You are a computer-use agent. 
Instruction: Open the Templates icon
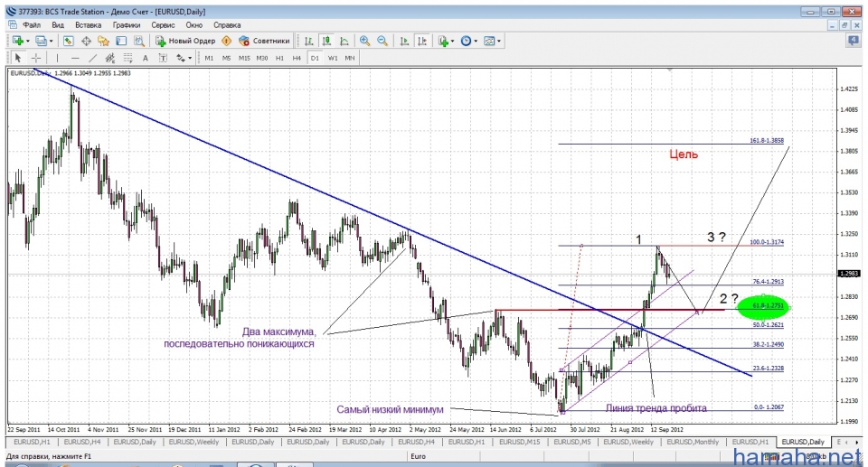point(489,41)
